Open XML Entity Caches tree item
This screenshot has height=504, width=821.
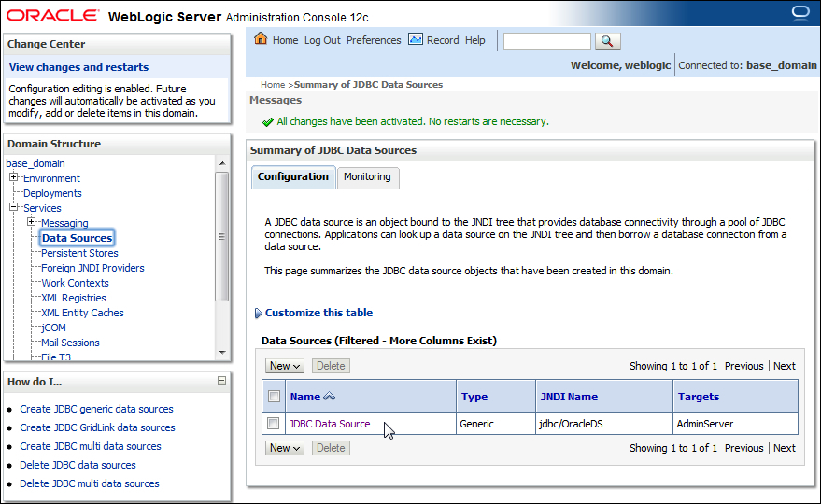pyautogui.click(x=82, y=313)
